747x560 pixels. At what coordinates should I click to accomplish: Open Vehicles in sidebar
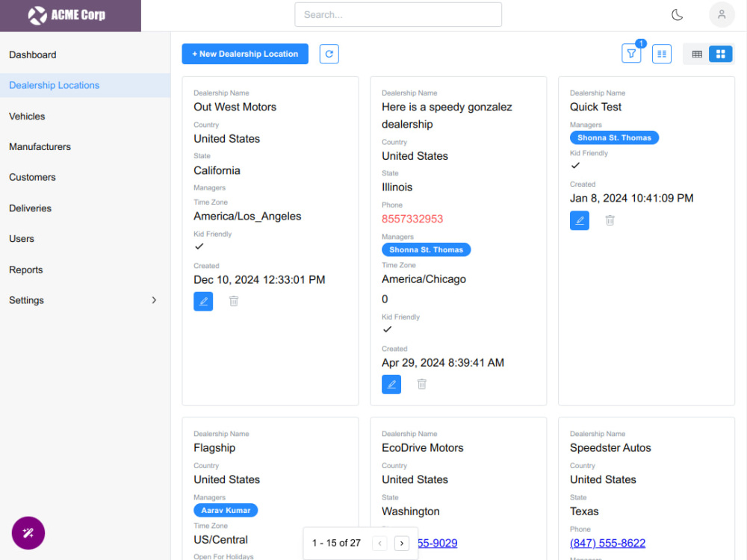(85, 116)
